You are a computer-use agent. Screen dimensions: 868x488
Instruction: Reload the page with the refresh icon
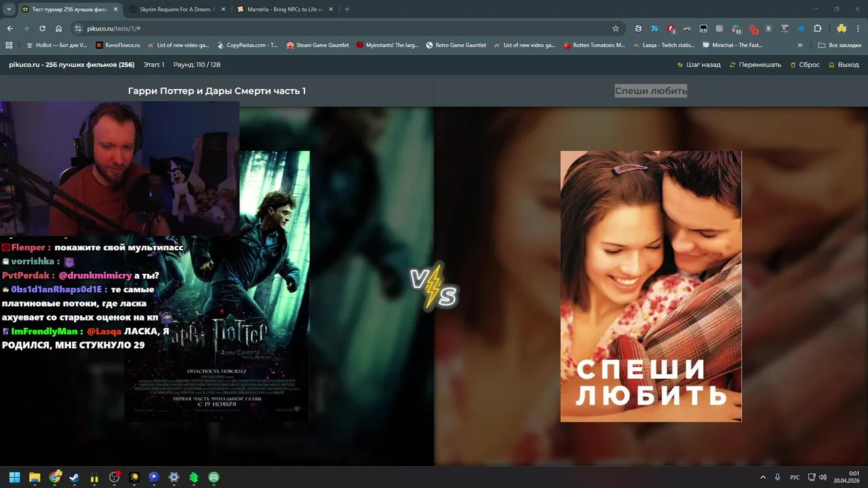click(x=43, y=28)
